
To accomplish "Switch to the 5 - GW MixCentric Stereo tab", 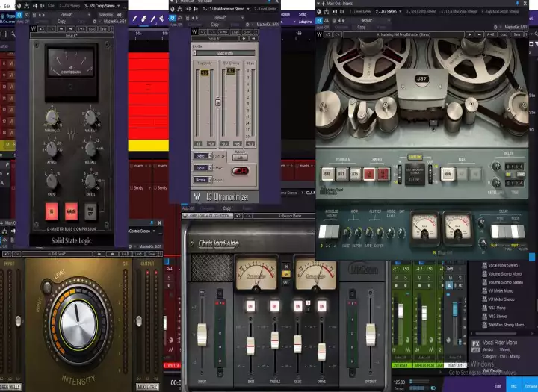I will pos(500,12).
